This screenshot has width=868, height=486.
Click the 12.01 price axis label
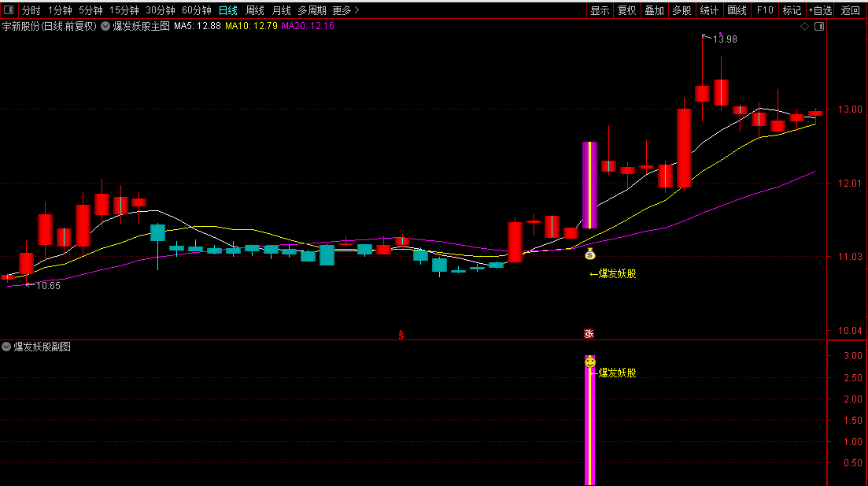point(850,184)
